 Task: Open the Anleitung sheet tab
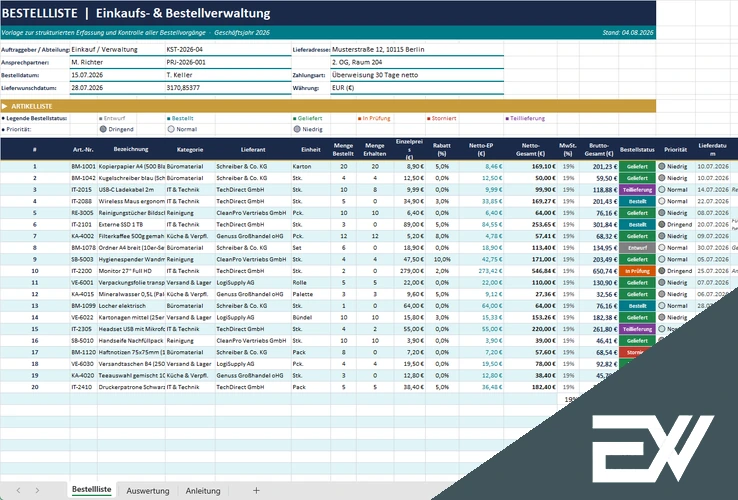pyautogui.click(x=203, y=491)
